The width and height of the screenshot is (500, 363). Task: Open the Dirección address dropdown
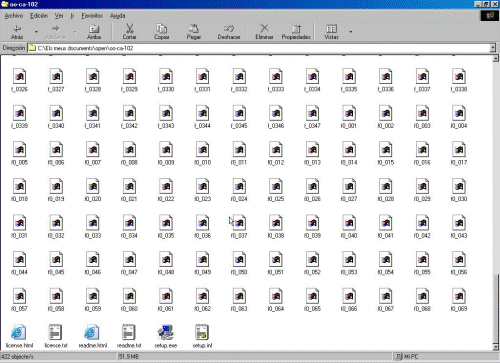(493, 48)
